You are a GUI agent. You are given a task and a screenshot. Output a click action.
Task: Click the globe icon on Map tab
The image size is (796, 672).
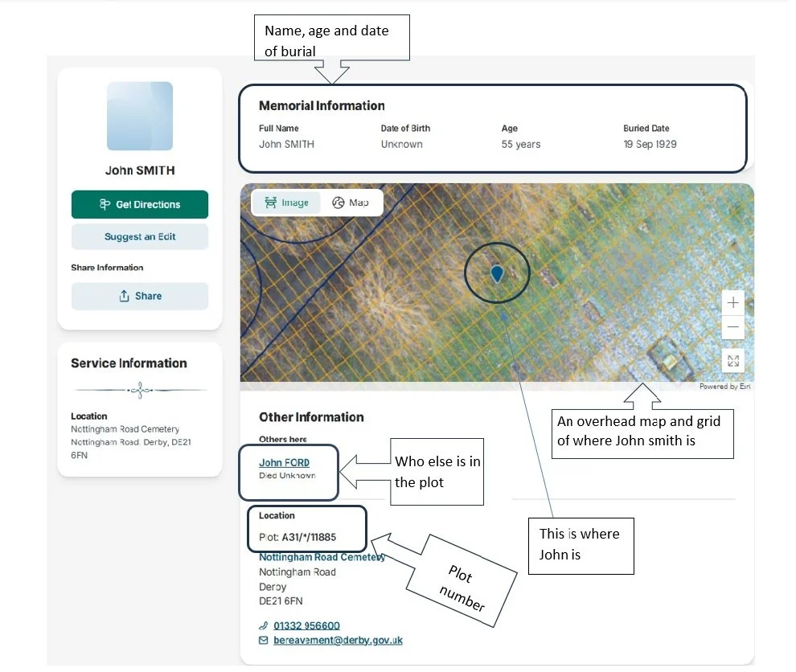(338, 203)
